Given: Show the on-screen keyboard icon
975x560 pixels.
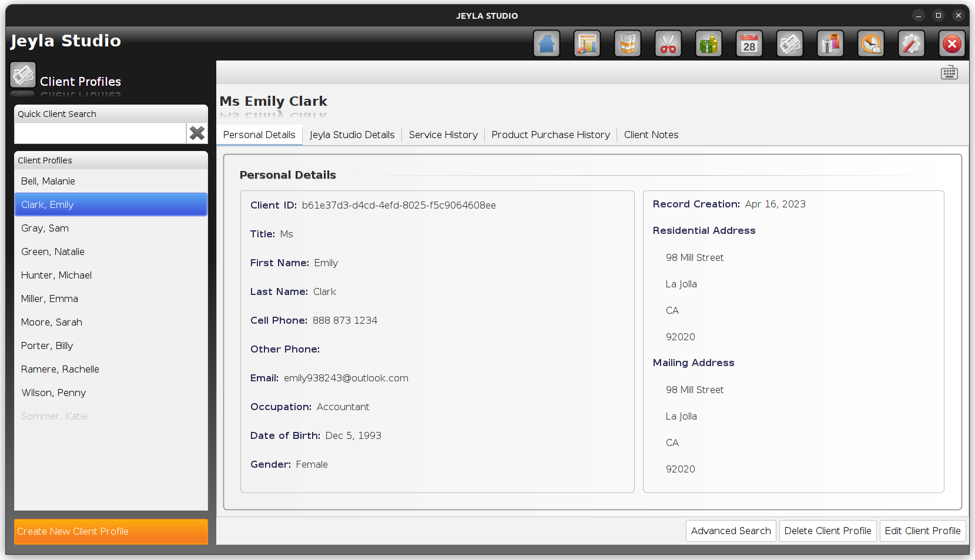Looking at the screenshot, I should click(949, 73).
